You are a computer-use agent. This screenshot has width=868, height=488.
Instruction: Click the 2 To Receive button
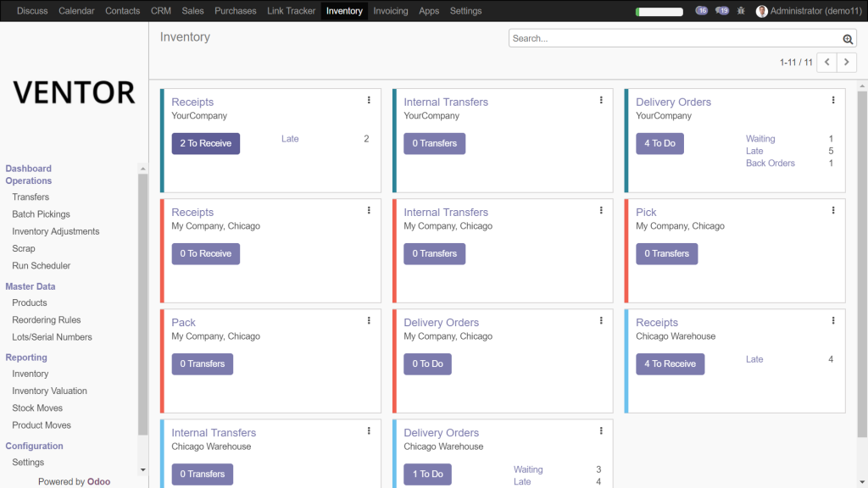(x=205, y=144)
